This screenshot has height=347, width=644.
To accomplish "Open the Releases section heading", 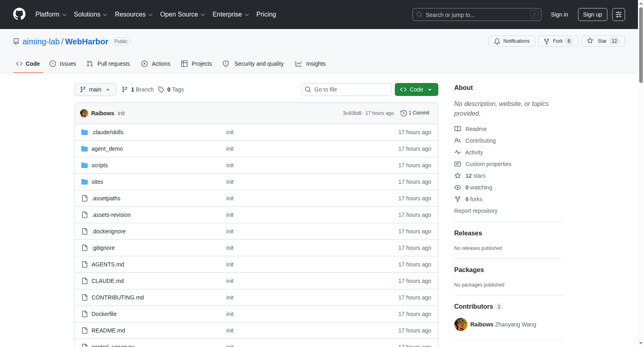I will click(x=468, y=233).
